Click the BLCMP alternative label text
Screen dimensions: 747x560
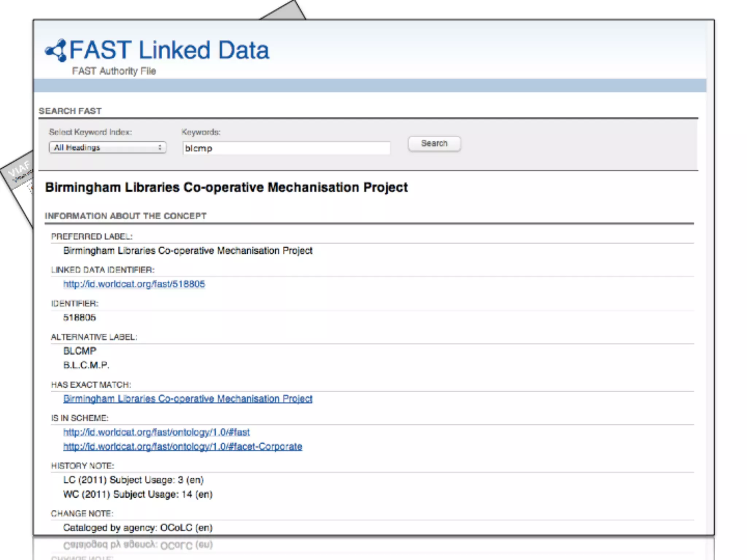pyautogui.click(x=80, y=351)
